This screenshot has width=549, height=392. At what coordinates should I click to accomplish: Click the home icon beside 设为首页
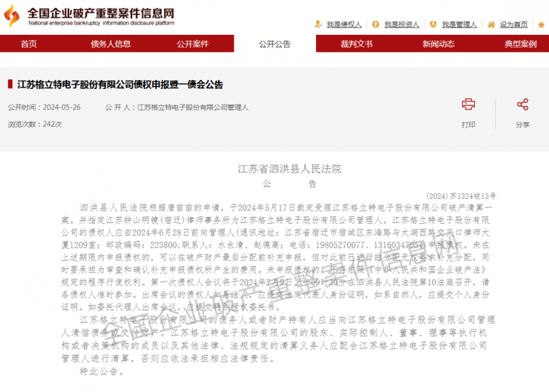(x=493, y=24)
